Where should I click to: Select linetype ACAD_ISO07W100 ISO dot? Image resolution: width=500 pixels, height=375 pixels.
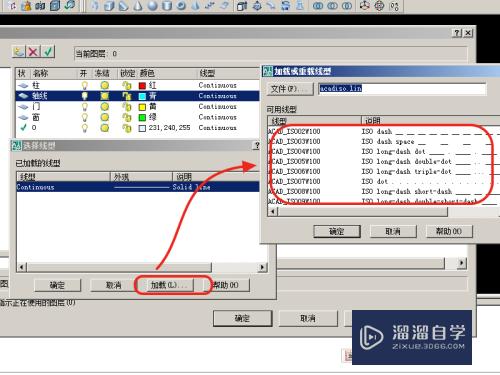383,181
